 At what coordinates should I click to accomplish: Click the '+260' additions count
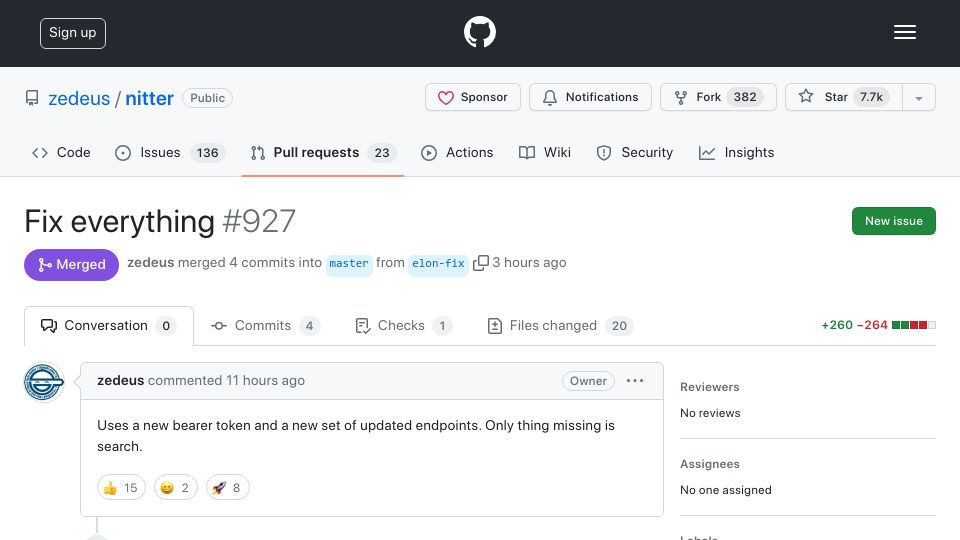[836, 325]
